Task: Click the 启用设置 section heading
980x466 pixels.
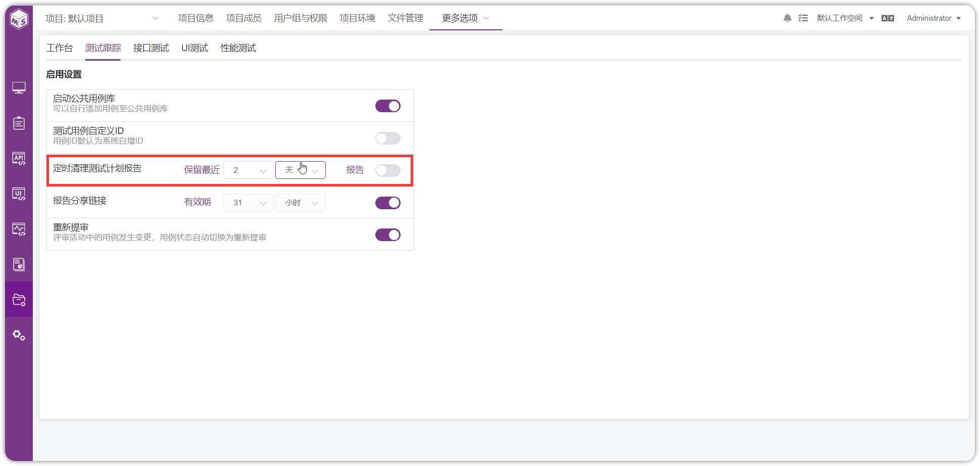Action: coord(64,74)
